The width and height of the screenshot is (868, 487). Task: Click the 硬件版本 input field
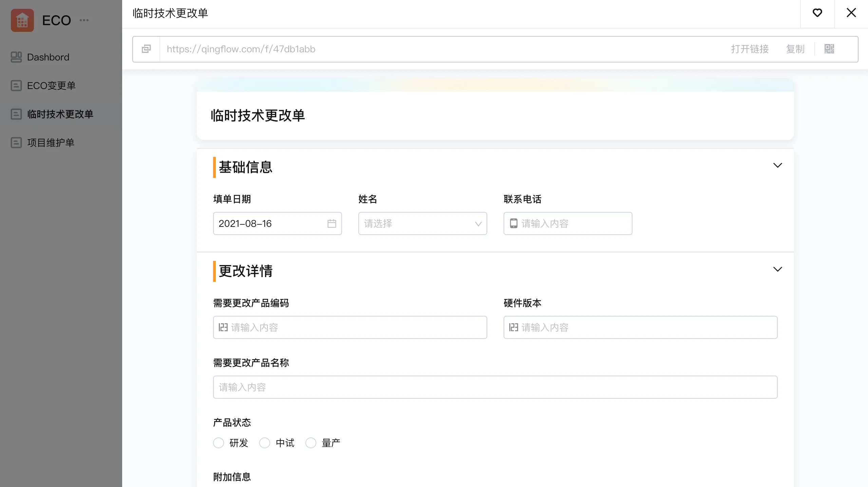point(640,327)
